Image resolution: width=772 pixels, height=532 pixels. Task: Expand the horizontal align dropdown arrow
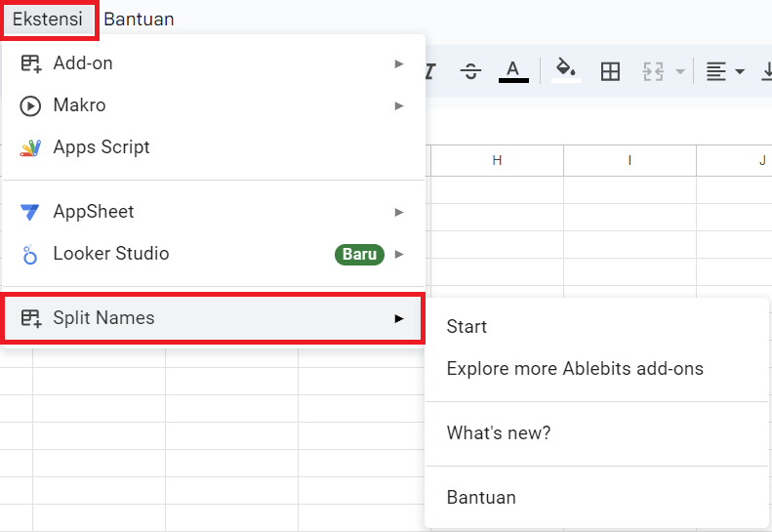coord(740,72)
